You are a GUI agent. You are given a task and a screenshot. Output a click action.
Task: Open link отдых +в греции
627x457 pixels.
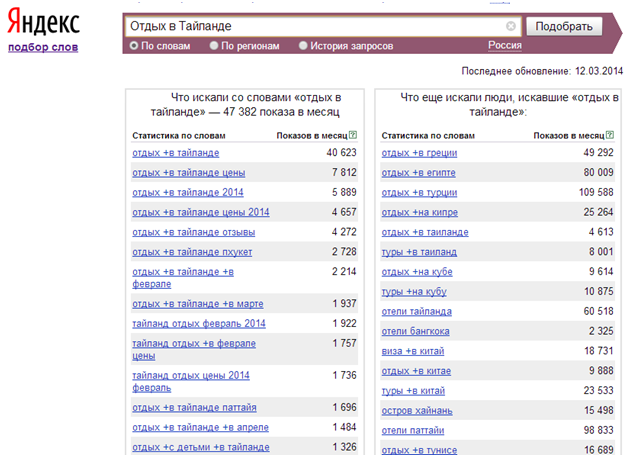click(419, 153)
